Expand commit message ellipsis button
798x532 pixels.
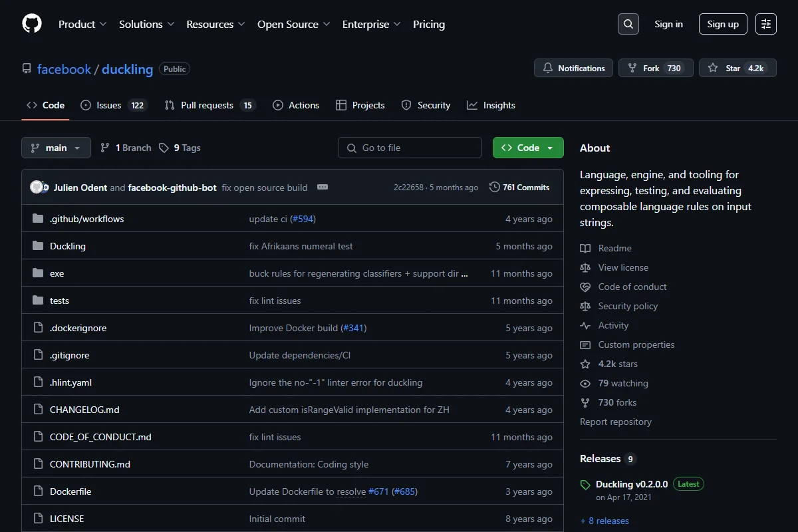(323, 188)
